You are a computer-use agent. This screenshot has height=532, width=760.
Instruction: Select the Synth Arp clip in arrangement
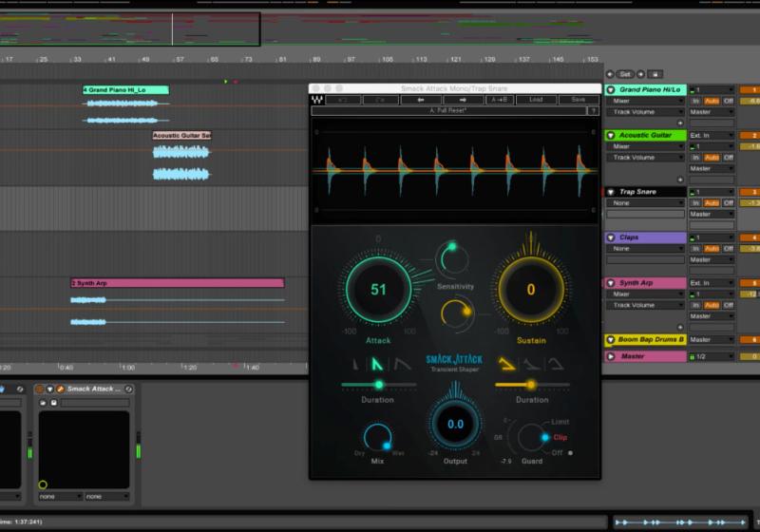coord(177,283)
